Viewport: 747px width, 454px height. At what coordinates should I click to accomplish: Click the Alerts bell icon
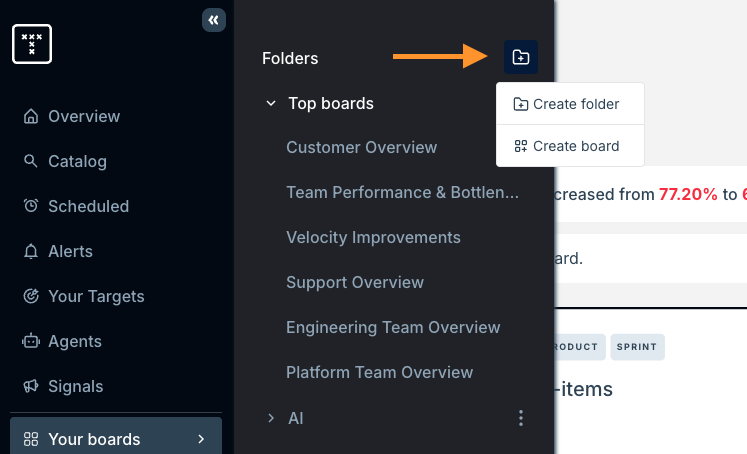[x=31, y=251]
